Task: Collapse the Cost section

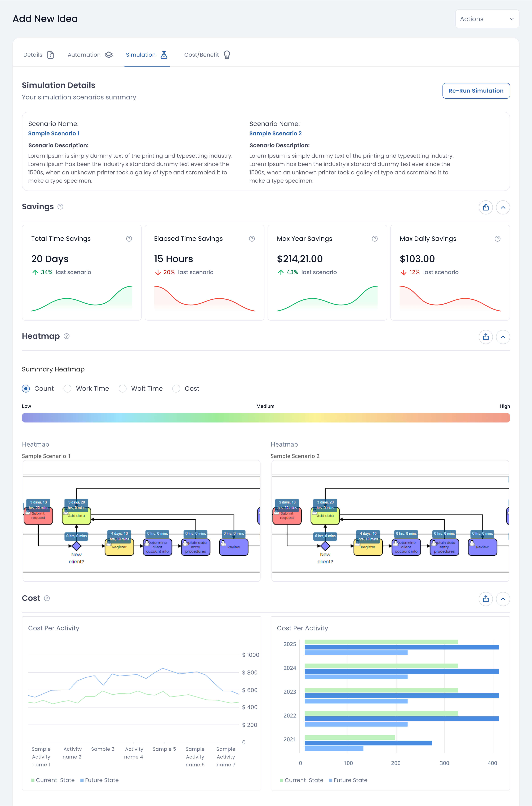Action: 503,599
